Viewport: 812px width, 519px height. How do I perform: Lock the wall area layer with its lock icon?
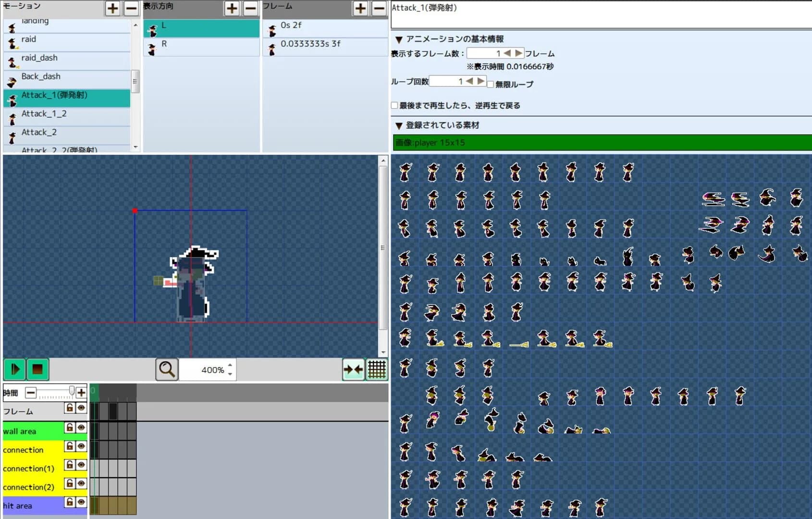coord(70,427)
